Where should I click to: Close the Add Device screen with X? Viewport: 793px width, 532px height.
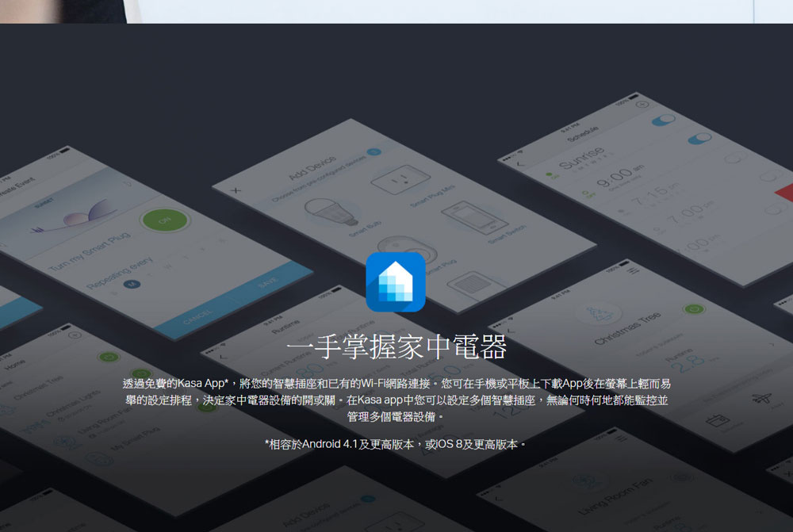click(x=236, y=190)
